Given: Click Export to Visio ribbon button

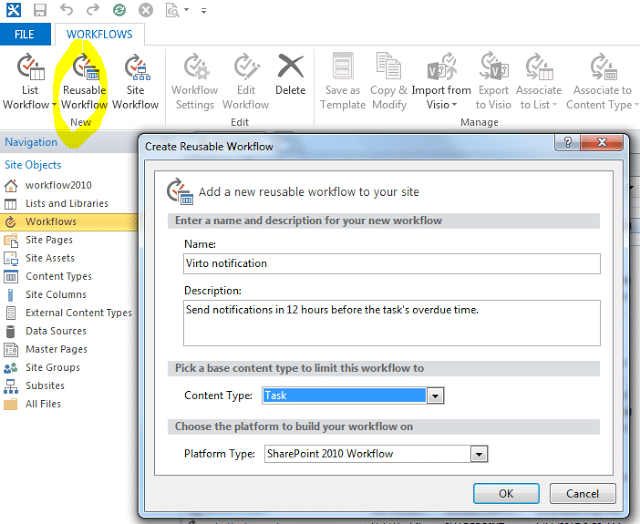Looking at the screenshot, I should tap(493, 82).
